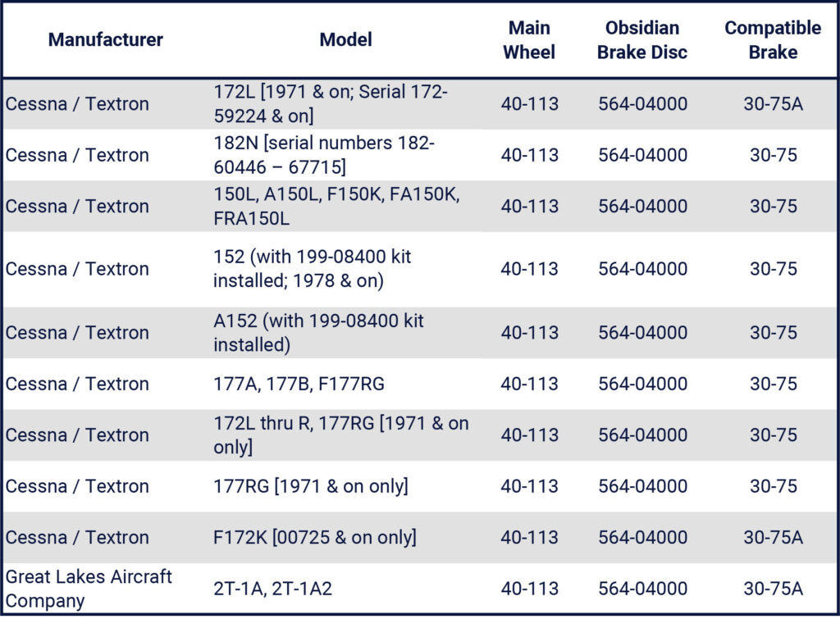The width and height of the screenshot is (840, 619).
Task: Select the Main Wheel column header
Action: pos(529,39)
